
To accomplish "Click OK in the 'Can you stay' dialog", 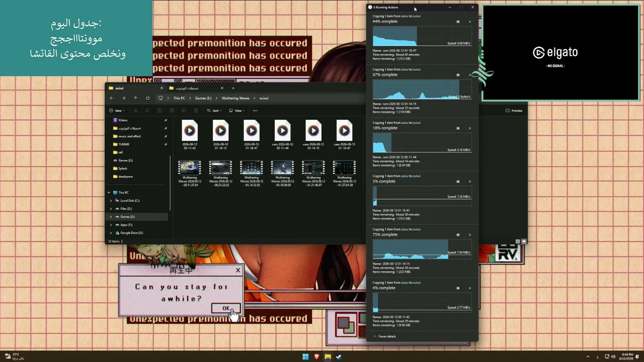I will (226, 308).
